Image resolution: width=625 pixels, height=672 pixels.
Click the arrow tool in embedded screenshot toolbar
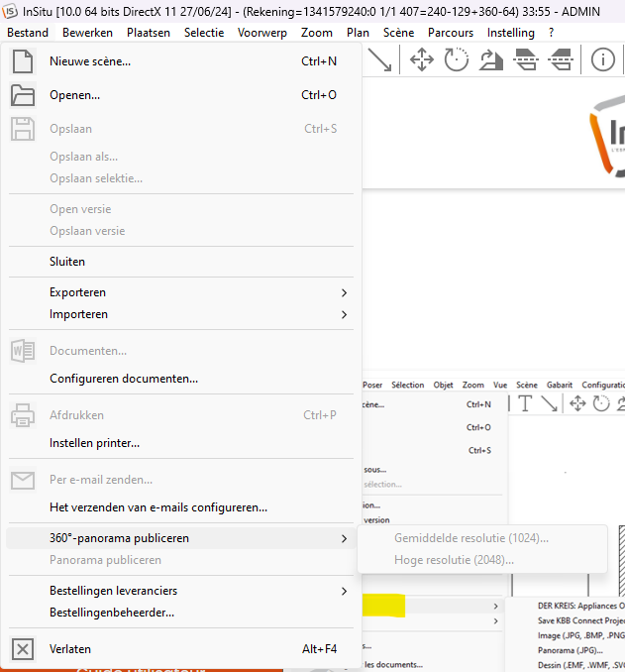pos(549,403)
